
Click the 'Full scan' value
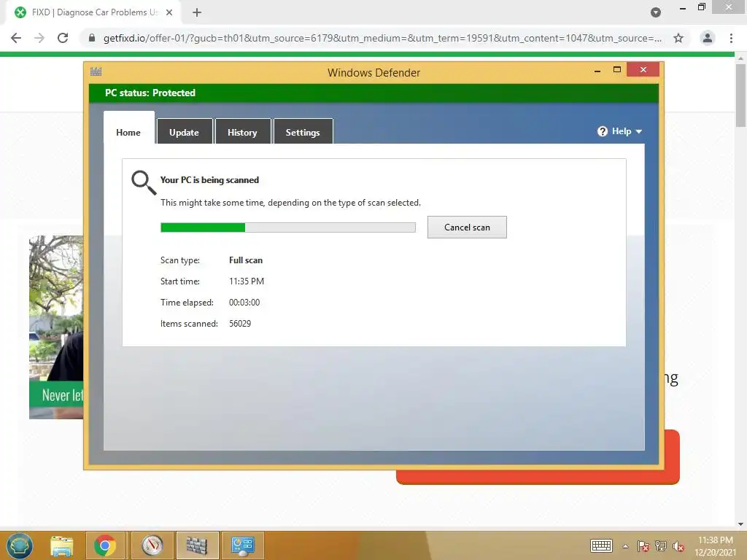246,260
